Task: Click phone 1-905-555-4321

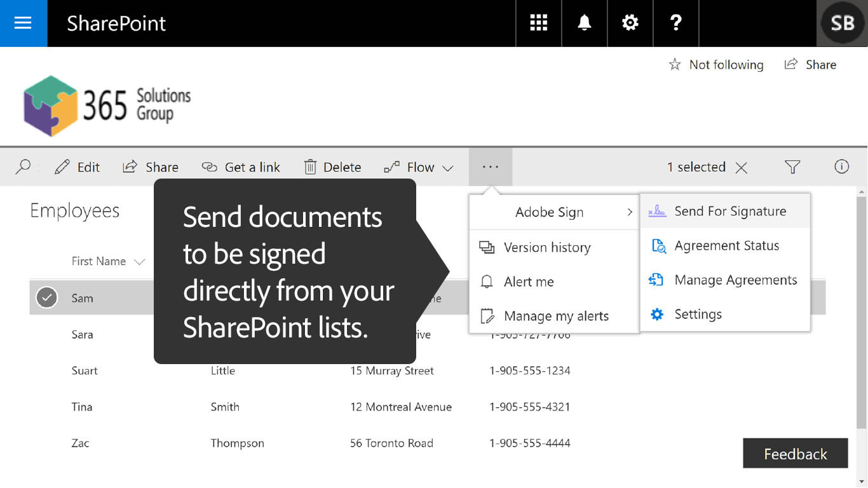Action: (530, 407)
